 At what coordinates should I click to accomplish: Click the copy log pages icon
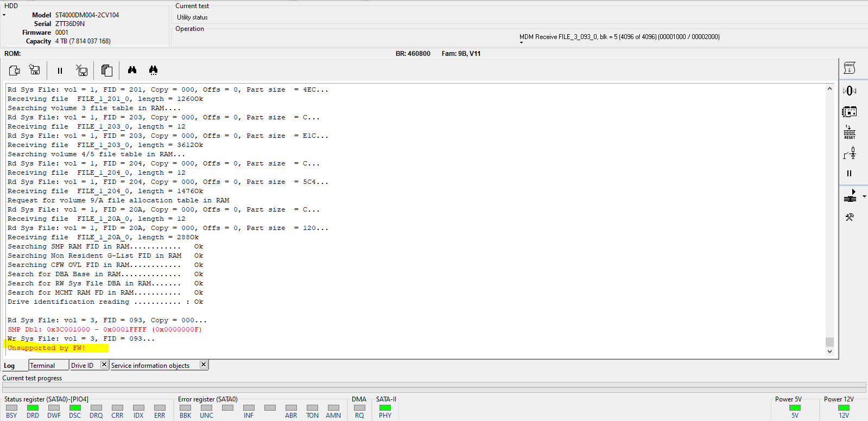pos(107,70)
